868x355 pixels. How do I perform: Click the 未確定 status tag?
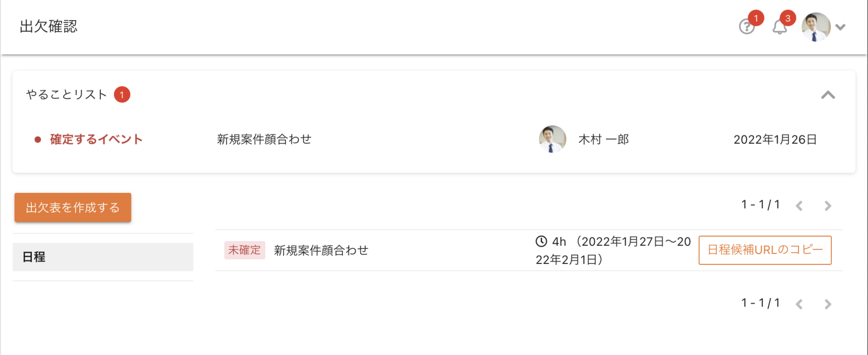(x=245, y=250)
